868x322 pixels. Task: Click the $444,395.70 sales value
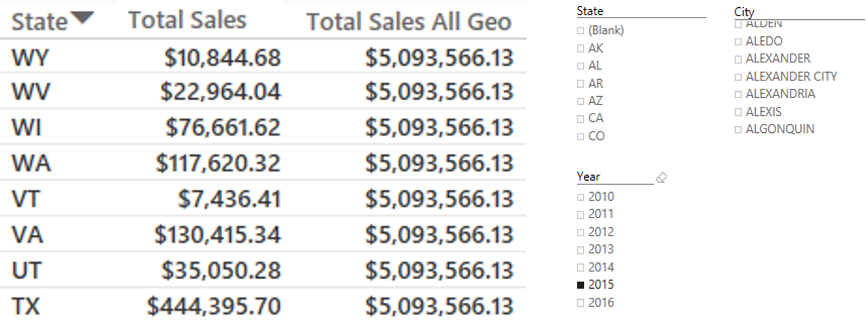[214, 306]
